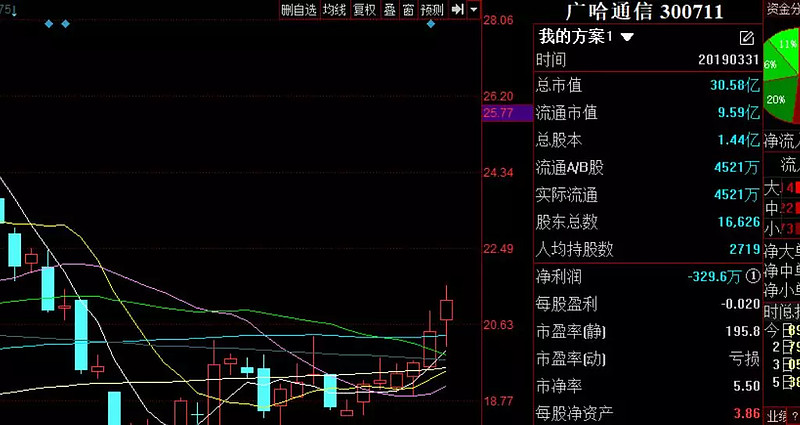Click the 总股本 value 1.44亿
The height and width of the screenshot is (425, 800).
pyautogui.click(x=739, y=140)
